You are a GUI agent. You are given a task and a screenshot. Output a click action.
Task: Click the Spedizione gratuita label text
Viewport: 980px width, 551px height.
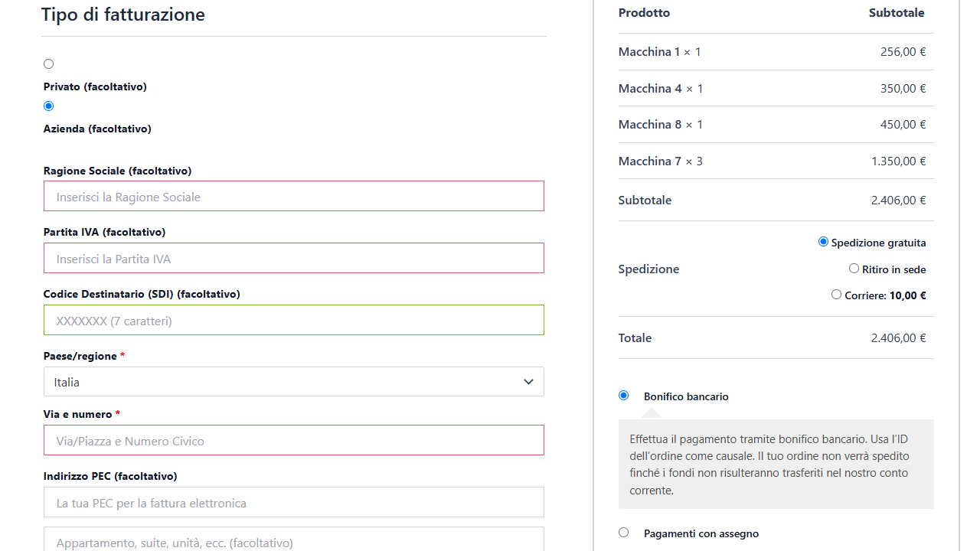(878, 243)
